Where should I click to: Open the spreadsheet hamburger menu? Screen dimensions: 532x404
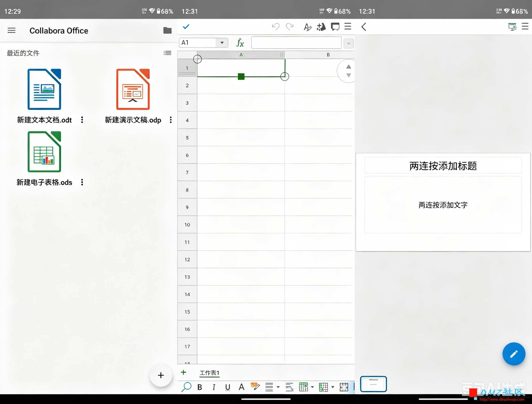coord(348,26)
